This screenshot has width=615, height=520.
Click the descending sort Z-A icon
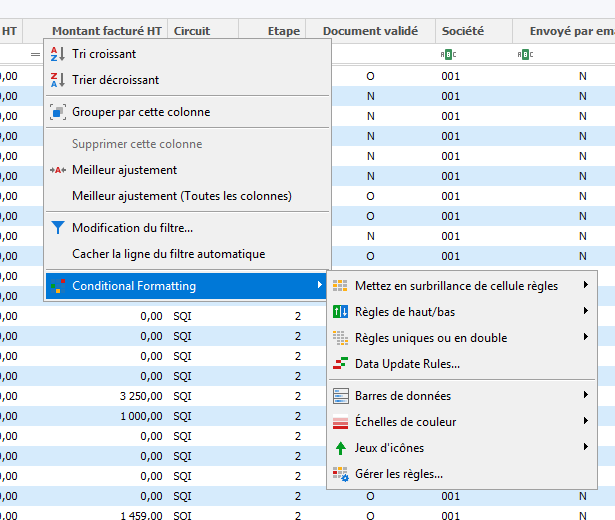(x=57, y=80)
